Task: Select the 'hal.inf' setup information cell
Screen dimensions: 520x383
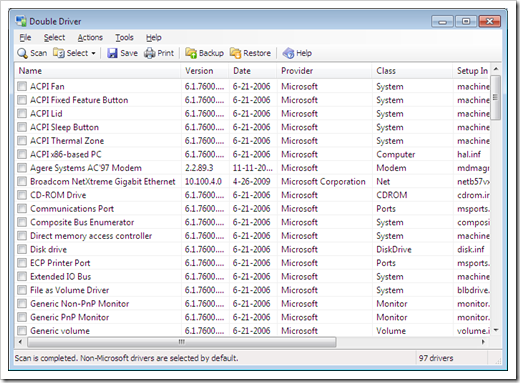Action: tap(469, 154)
